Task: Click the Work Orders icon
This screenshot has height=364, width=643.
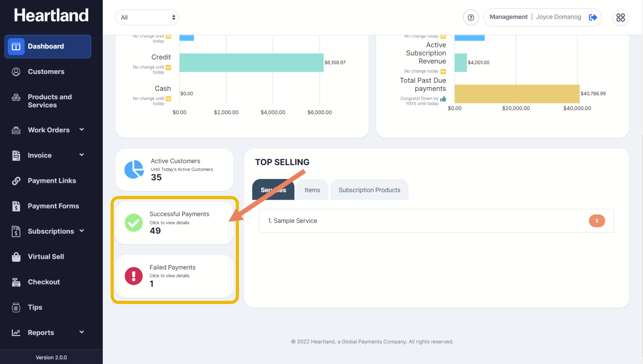Action: pyautogui.click(x=16, y=130)
